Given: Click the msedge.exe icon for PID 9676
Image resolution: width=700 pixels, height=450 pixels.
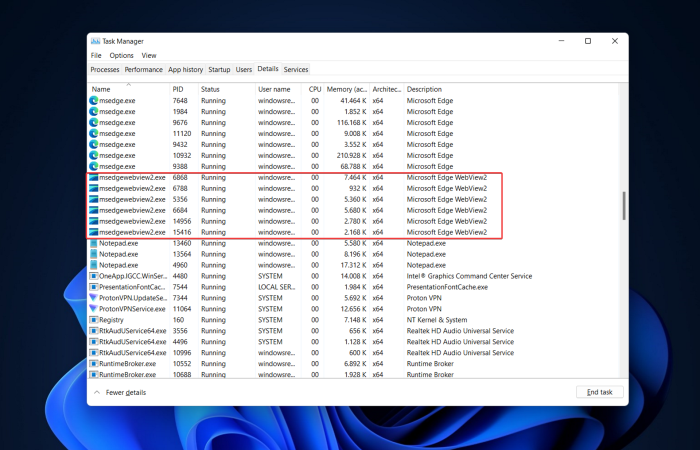Looking at the screenshot, I should (93, 122).
